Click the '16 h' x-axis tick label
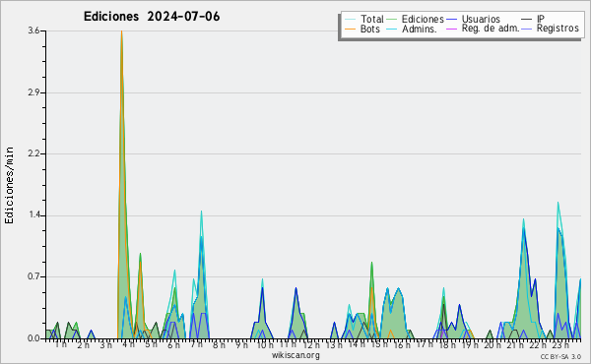Screen dimensions: 591x364 (x=402, y=344)
